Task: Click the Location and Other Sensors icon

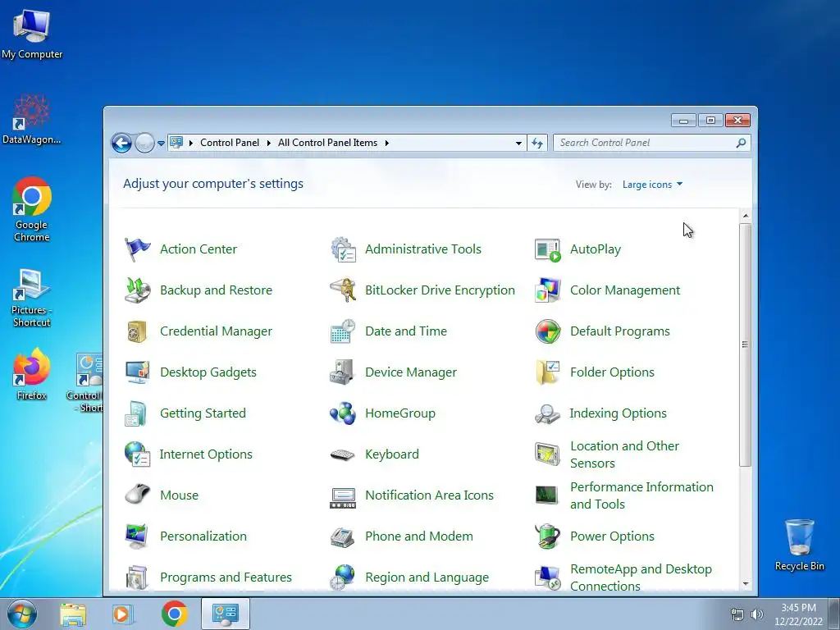Action: pyautogui.click(x=547, y=454)
